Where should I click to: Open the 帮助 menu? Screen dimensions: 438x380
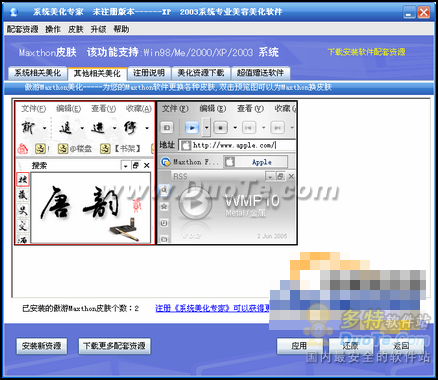pyautogui.click(x=121, y=29)
